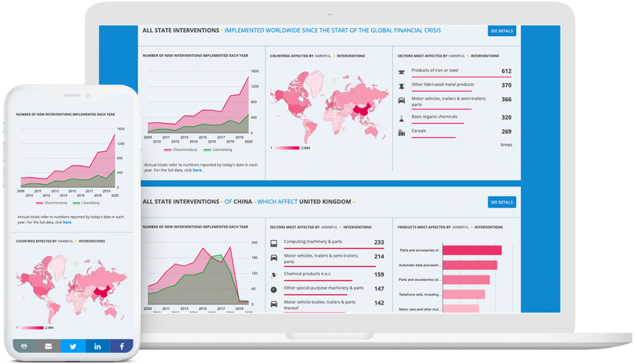
Task: Click the SEE DETAILS button
Action: (x=501, y=30)
